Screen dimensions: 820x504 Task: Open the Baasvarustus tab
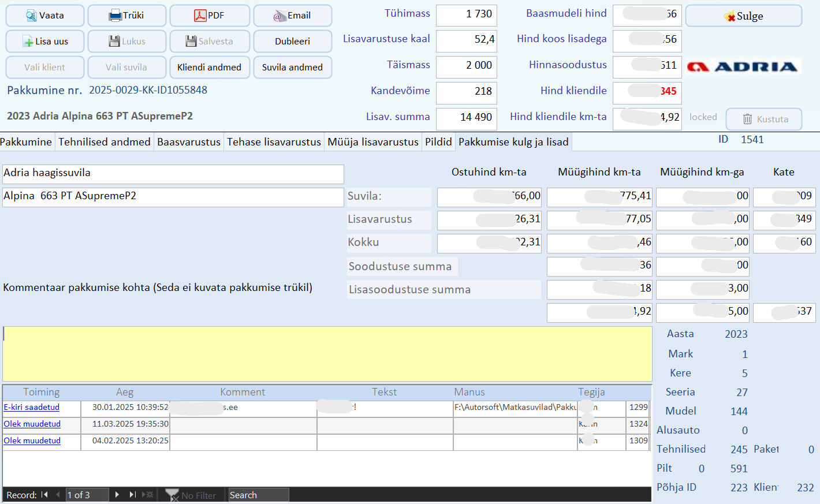click(189, 142)
